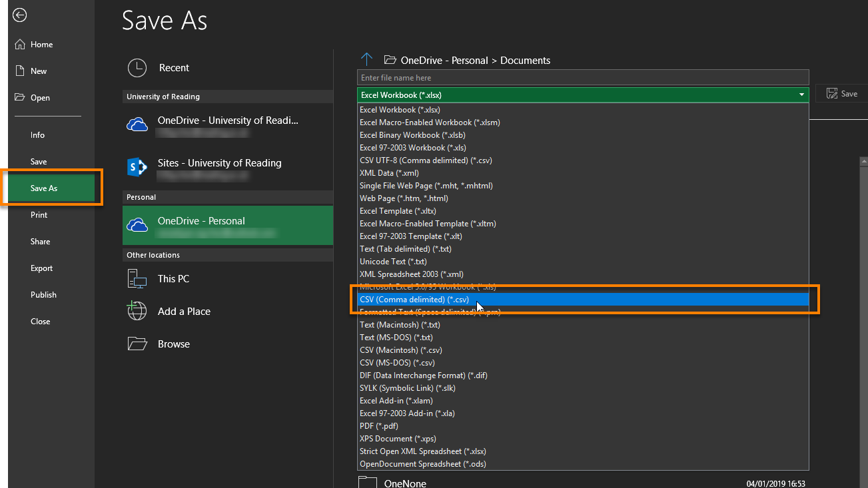Choose PDF (*.pdf) option

point(583,426)
